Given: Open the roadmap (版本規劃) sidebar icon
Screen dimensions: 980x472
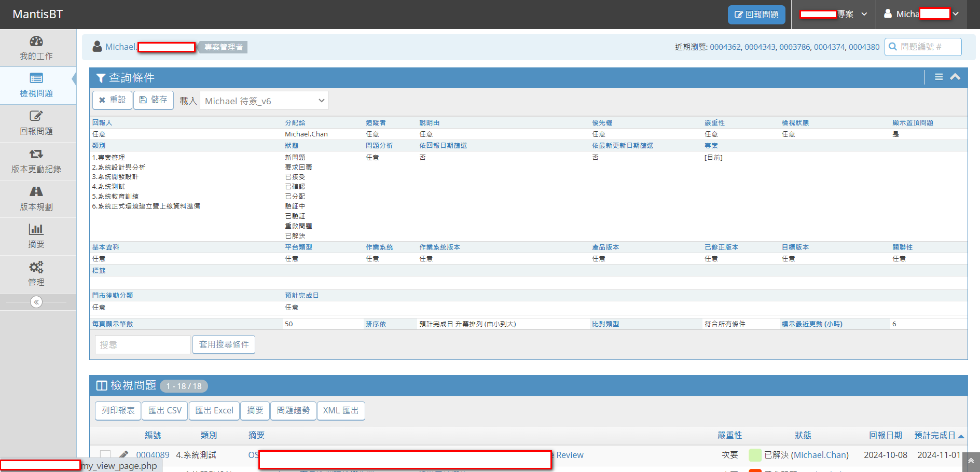Looking at the screenshot, I should click(x=36, y=192).
